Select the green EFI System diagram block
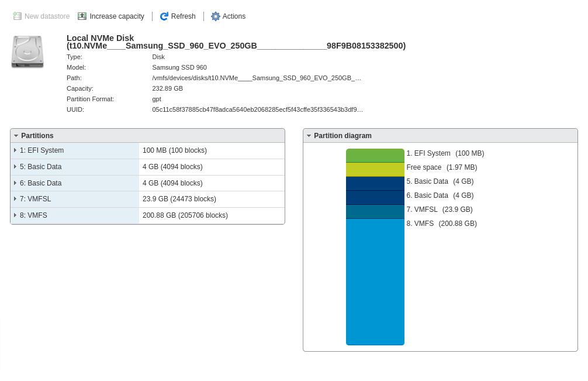This screenshot has width=588, height=381. [375, 155]
